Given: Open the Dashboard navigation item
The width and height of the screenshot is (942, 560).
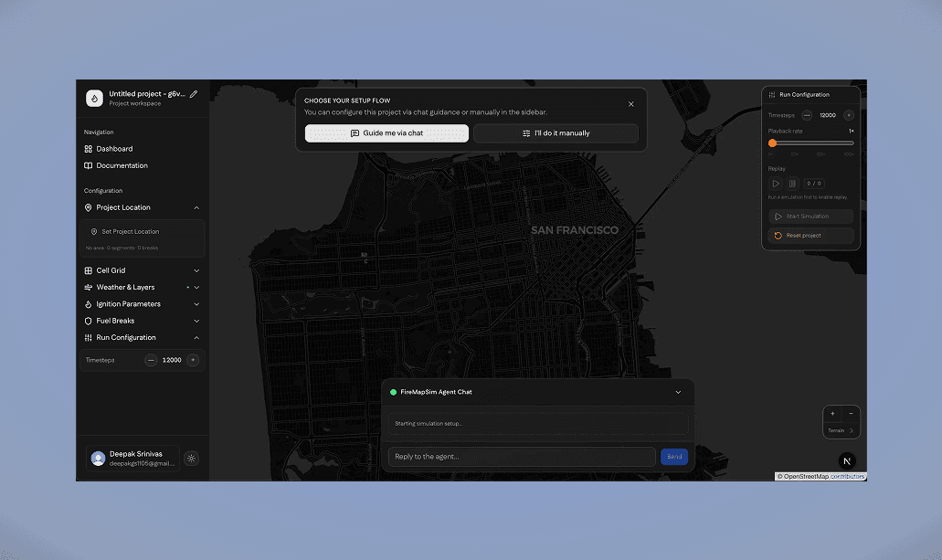Looking at the screenshot, I should tap(114, 149).
